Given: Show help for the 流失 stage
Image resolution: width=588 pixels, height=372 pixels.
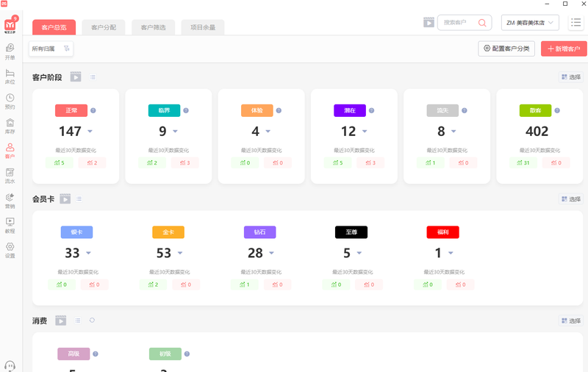Looking at the screenshot, I should (465, 110).
